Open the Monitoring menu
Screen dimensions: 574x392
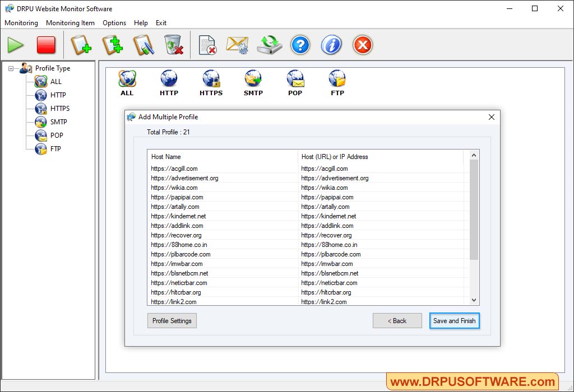pyautogui.click(x=21, y=23)
